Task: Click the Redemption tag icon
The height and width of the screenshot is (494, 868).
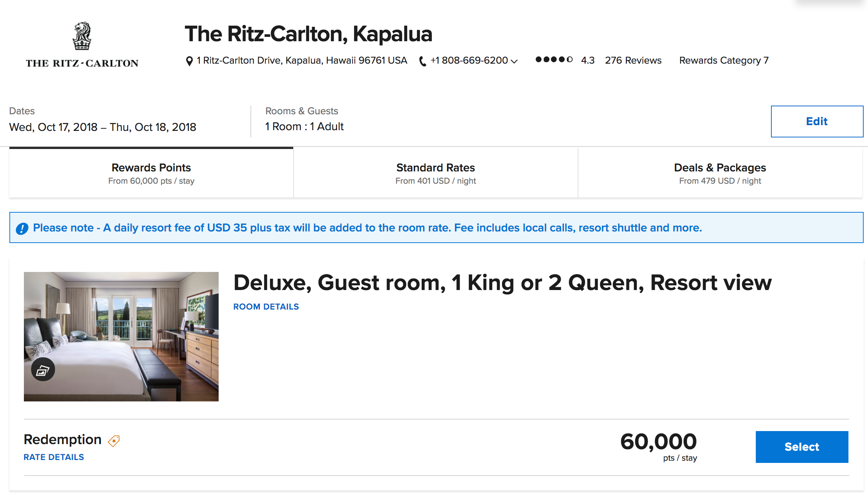Action: pyautogui.click(x=114, y=441)
